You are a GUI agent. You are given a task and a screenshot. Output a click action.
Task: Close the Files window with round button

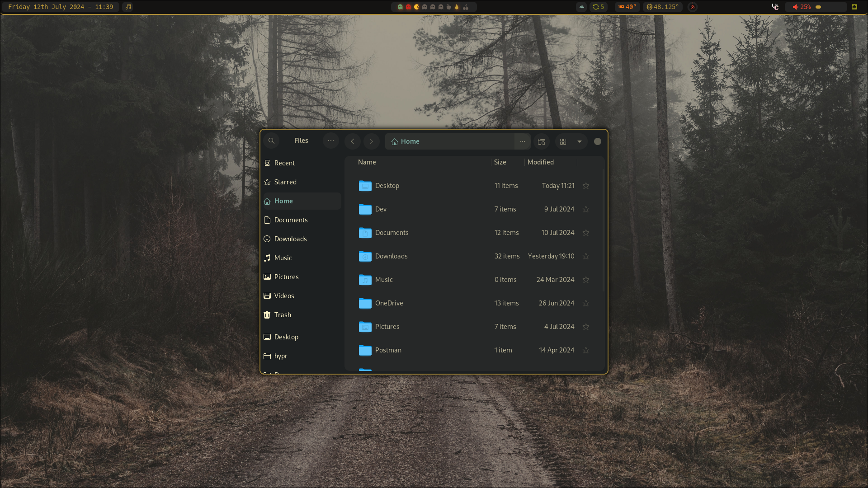click(598, 141)
